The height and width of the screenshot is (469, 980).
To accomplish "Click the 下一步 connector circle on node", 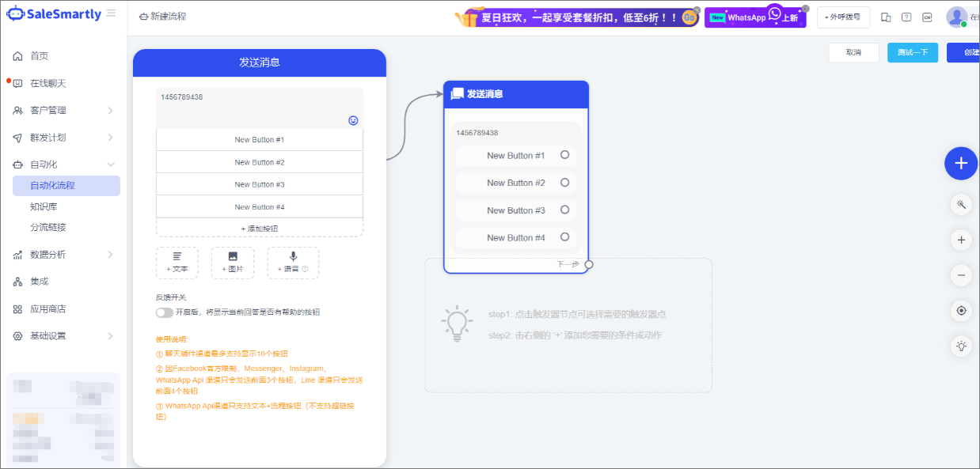I will click(589, 265).
